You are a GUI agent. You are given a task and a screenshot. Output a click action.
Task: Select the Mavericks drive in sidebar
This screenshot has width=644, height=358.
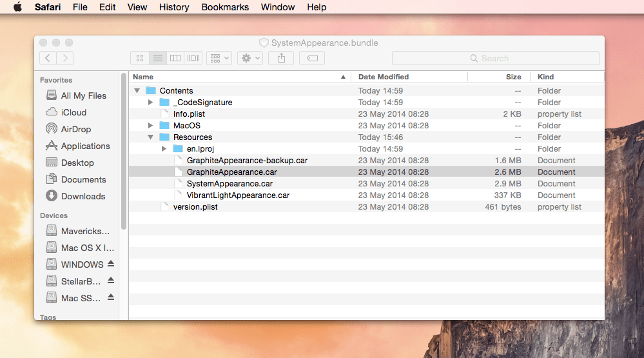[78, 231]
